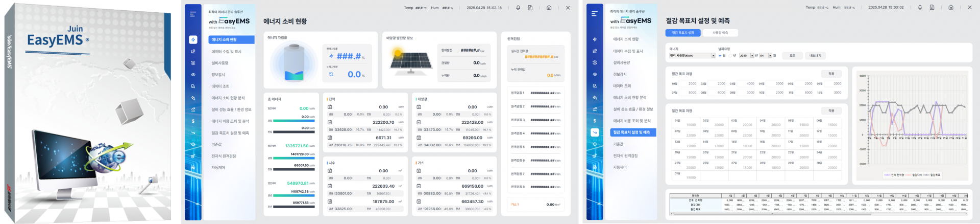Open 절감 목표치 설정 및 예측 menu, 에너지 소비 현황 window
980x224 pixels.
(230, 133)
